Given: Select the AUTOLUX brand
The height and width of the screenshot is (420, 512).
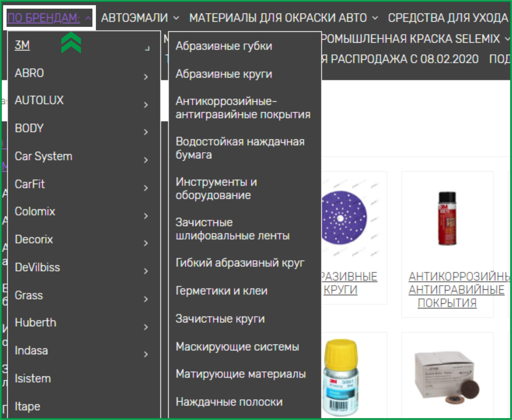Looking at the screenshot, I should [39, 100].
